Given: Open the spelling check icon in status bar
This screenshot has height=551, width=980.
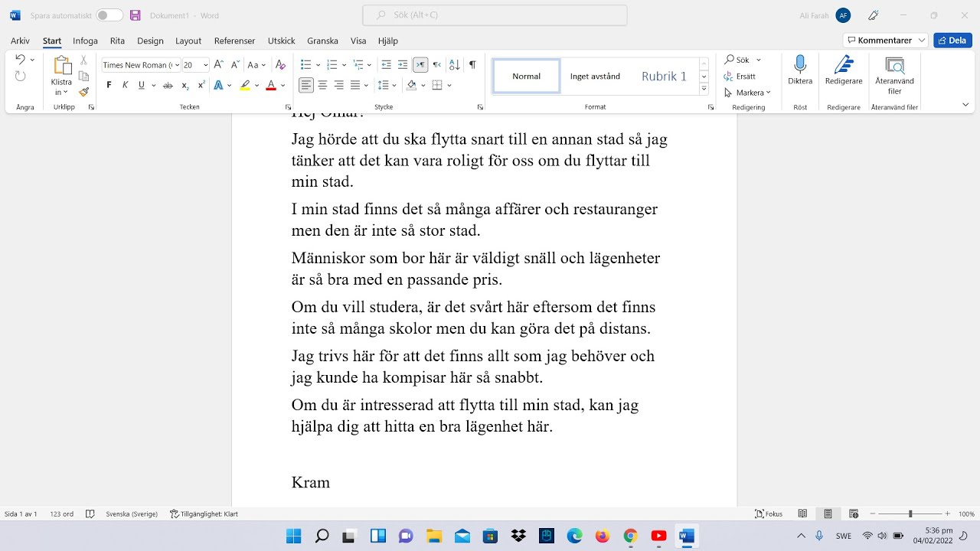Looking at the screenshot, I should point(90,514).
